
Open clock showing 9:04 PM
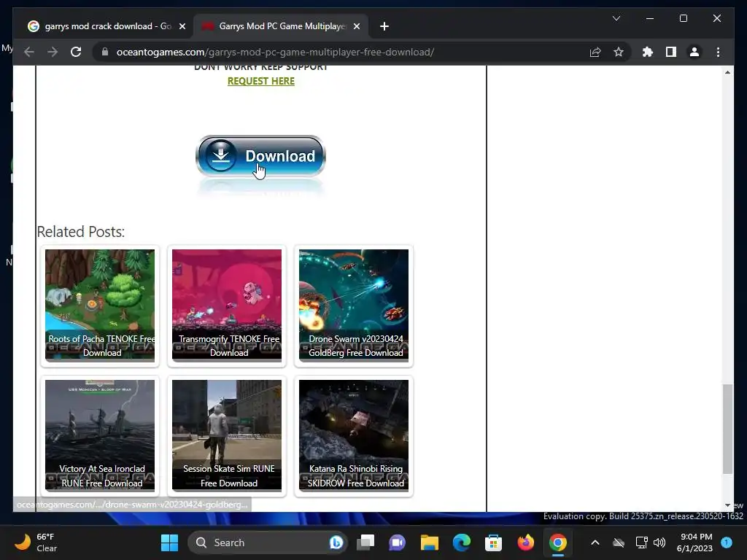(695, 542)
